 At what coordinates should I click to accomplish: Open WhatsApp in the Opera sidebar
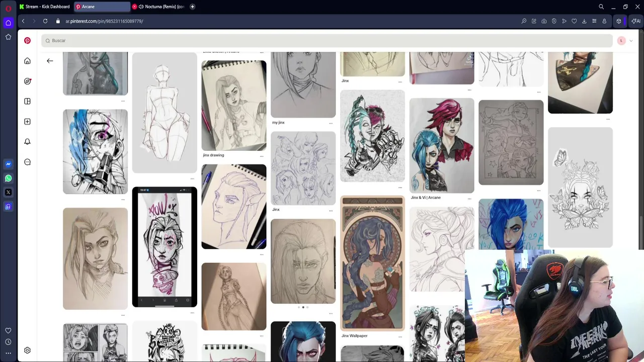point(8,178)
